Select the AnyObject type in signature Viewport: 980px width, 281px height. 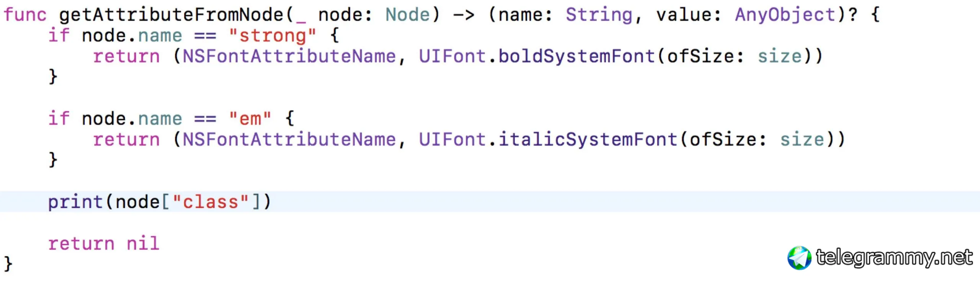click(785, 15)
